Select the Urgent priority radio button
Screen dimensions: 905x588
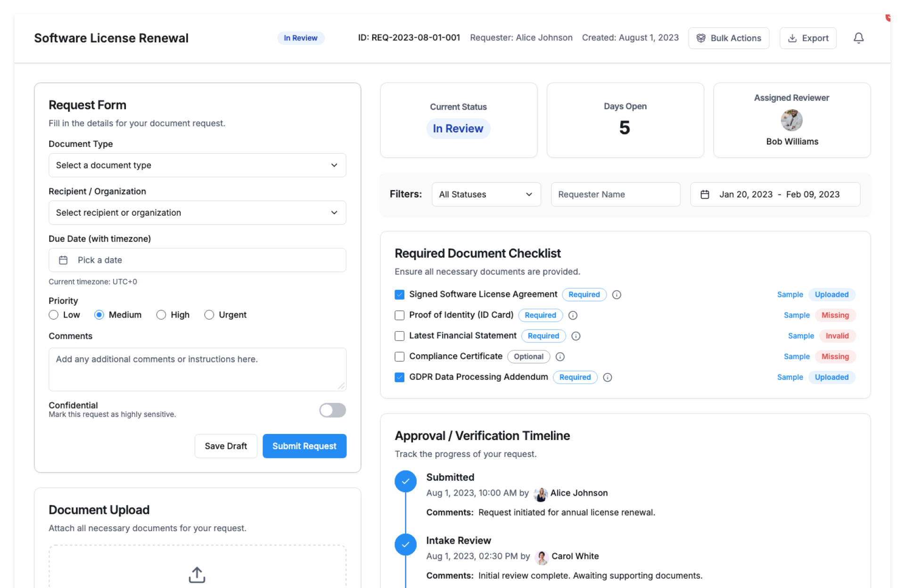click(x=209, y=315)
